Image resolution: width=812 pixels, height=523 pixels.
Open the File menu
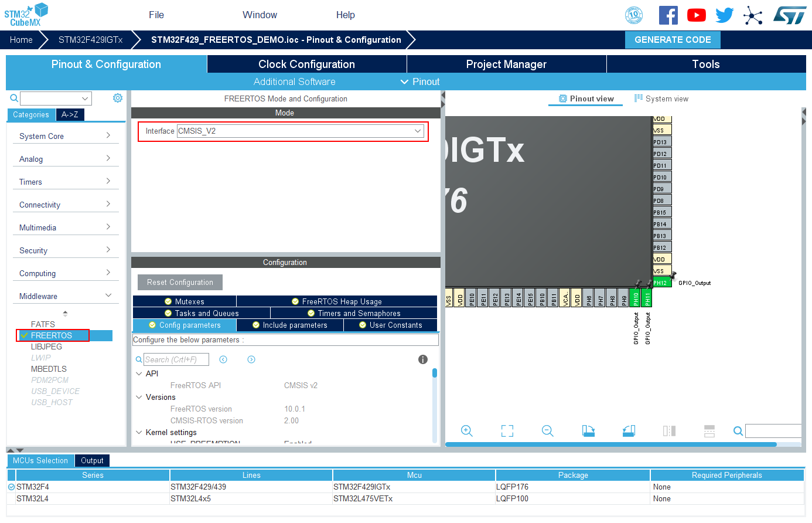[x=156, y=15]
